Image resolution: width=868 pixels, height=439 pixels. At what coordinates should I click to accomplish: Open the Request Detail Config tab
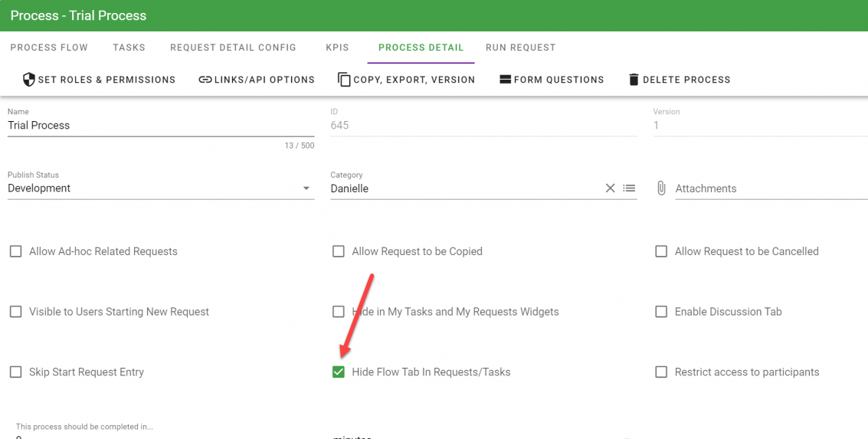coord(233,48)
